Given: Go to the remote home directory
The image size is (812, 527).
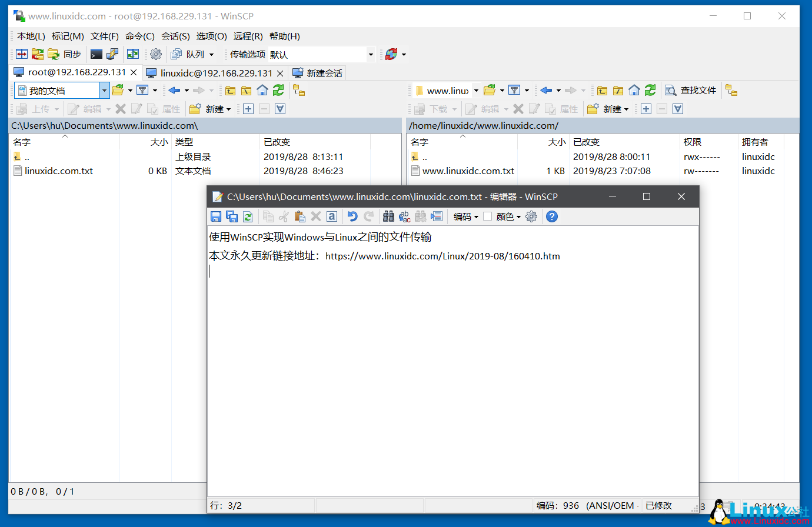Looking at the screenshot, I should (x=634, y=90).
